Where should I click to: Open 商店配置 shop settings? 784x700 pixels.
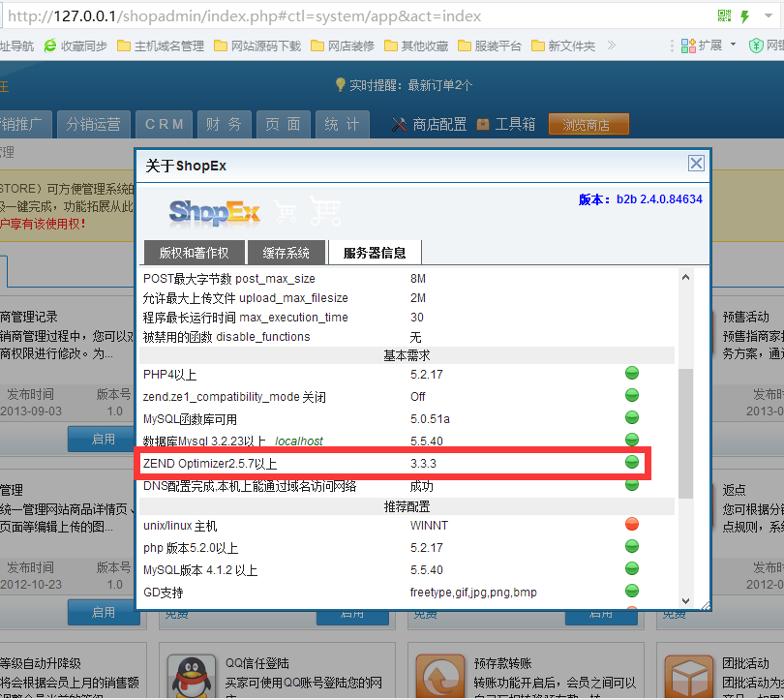coord(429,124)
